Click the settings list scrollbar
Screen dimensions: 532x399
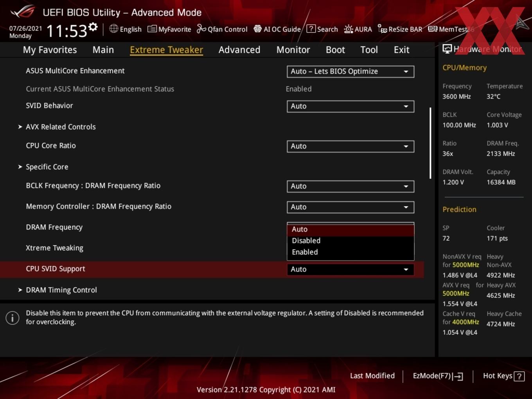coord(431,143)
